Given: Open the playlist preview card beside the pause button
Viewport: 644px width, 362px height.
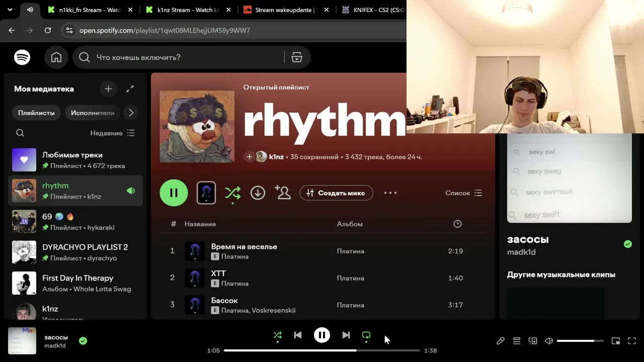Looking at the screenshot, I should click(x=206, y=193).
